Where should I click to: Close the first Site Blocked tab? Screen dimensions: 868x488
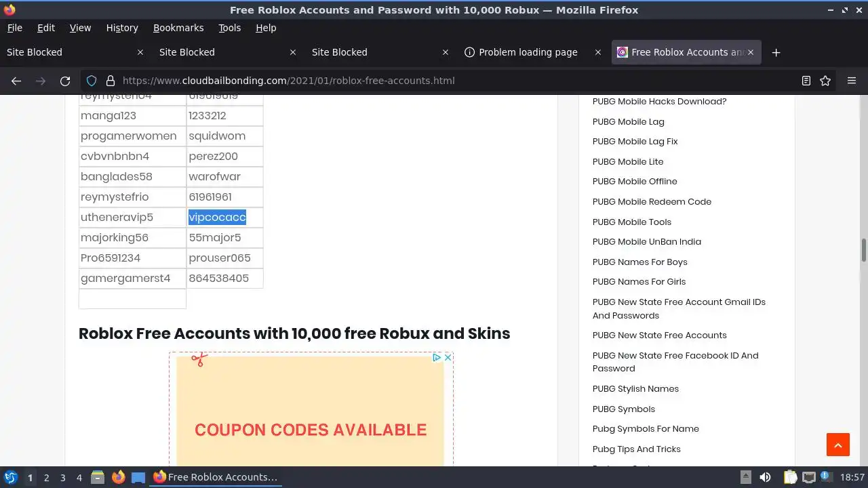140,52
